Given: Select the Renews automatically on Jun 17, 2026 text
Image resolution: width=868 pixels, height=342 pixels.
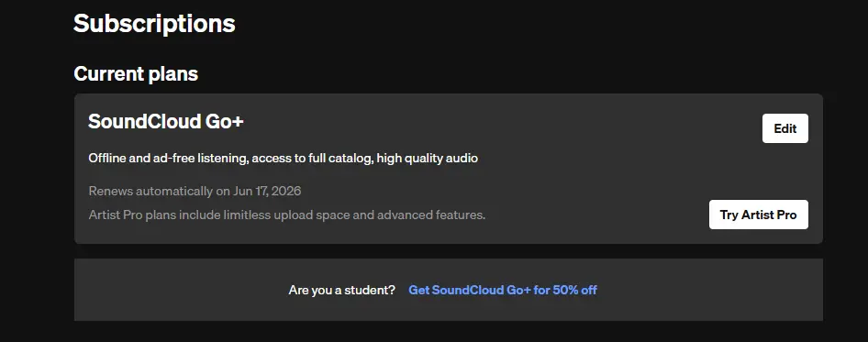Looking at the screenshot, I should pos(195,192).
